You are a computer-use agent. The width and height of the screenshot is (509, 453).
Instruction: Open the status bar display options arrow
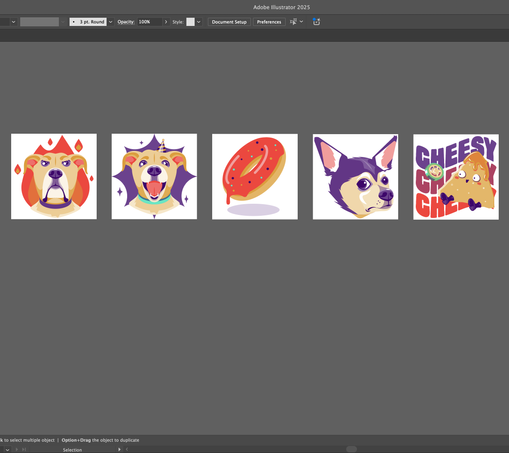point(119,450)
